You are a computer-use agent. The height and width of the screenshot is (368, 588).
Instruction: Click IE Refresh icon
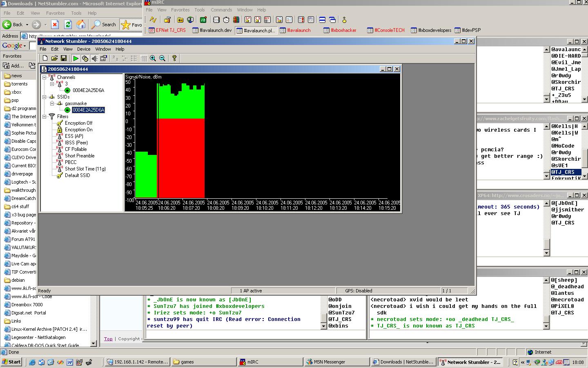click(68, 25)
